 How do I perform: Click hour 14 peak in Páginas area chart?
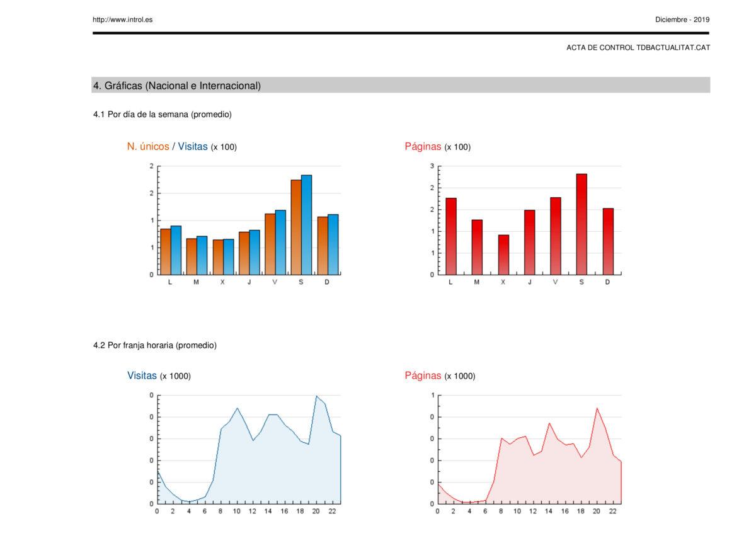(549, 423)
